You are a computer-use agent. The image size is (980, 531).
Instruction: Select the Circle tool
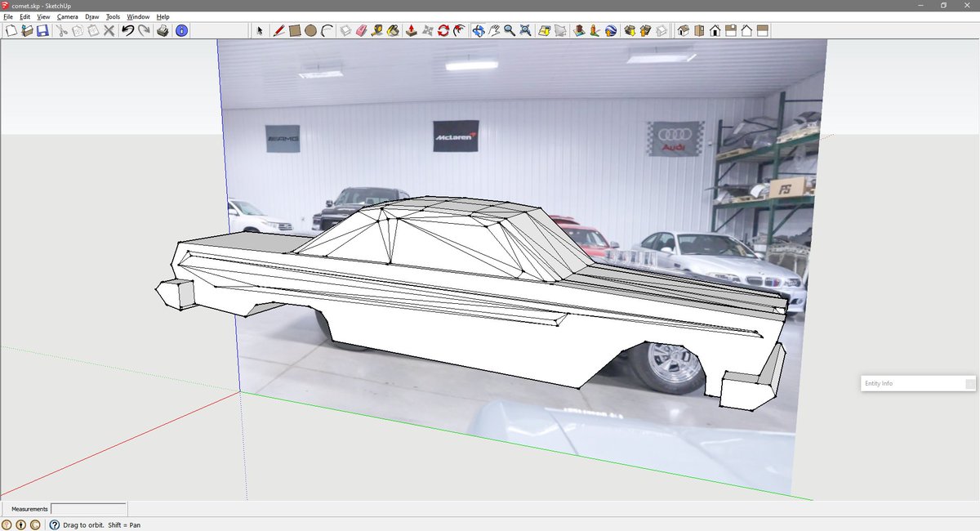(310, 31)
